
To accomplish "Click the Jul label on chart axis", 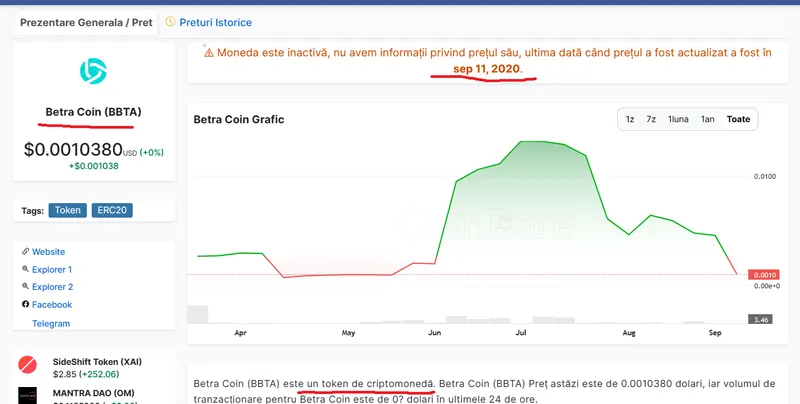I will tap(521, 333).
